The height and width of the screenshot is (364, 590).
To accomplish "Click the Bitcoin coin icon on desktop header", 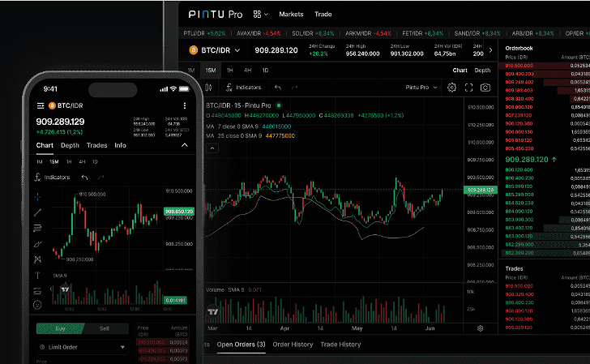I will 194,50.
